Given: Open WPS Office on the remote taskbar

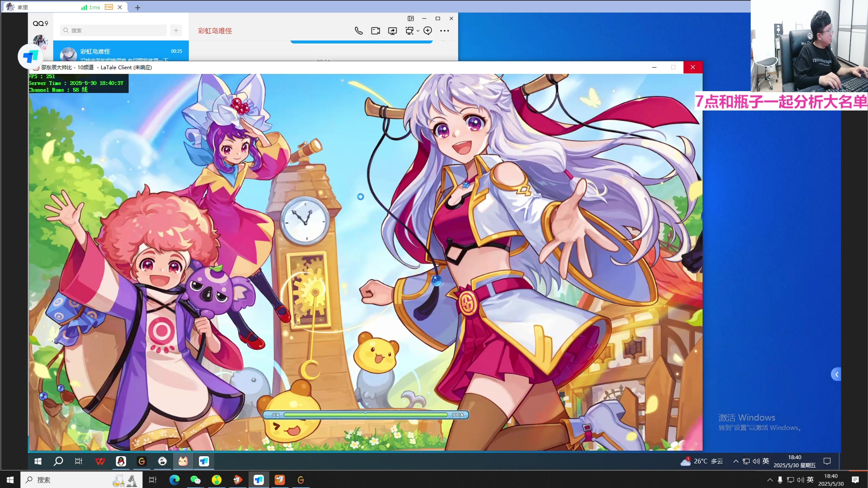Looking at the screenshot, I should click(x=100, y=461).
